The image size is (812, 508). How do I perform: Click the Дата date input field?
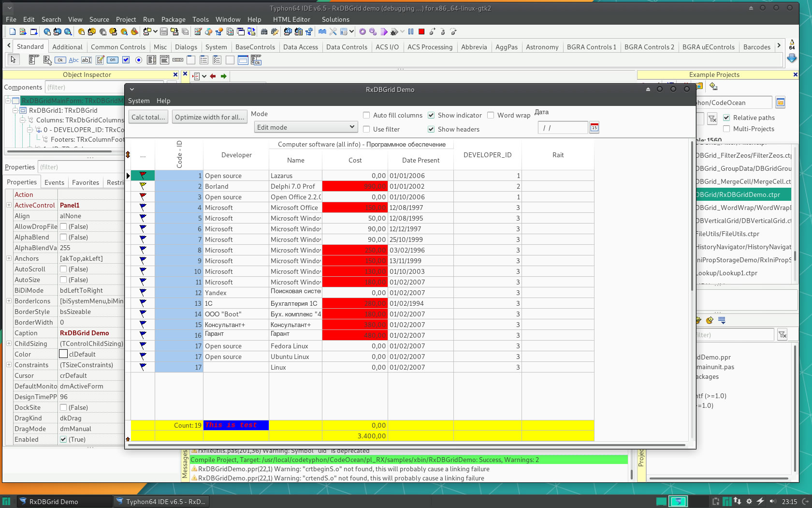[563, 128]
